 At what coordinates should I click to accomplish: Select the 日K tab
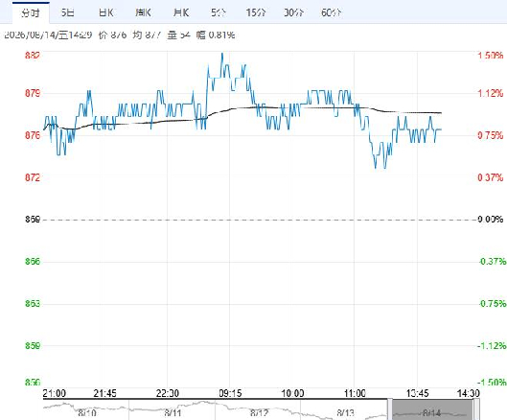click(x=105, y=12)
